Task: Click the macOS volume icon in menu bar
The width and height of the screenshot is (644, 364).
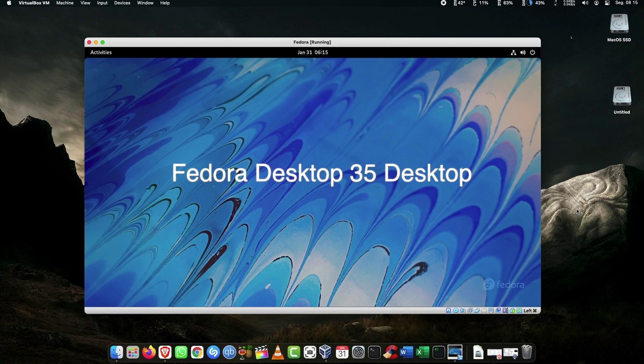Action: [585, 3]
